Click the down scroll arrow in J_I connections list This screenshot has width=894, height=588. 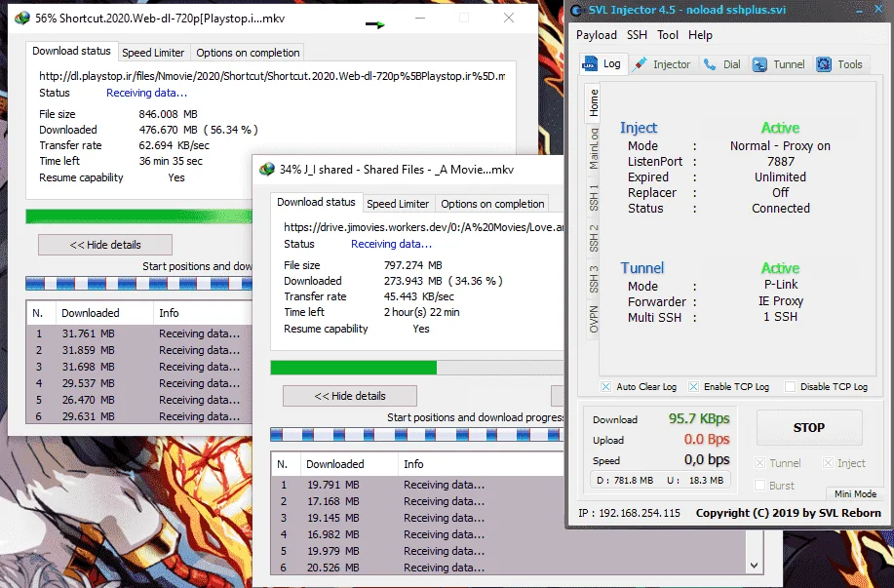tap(754, 566)
